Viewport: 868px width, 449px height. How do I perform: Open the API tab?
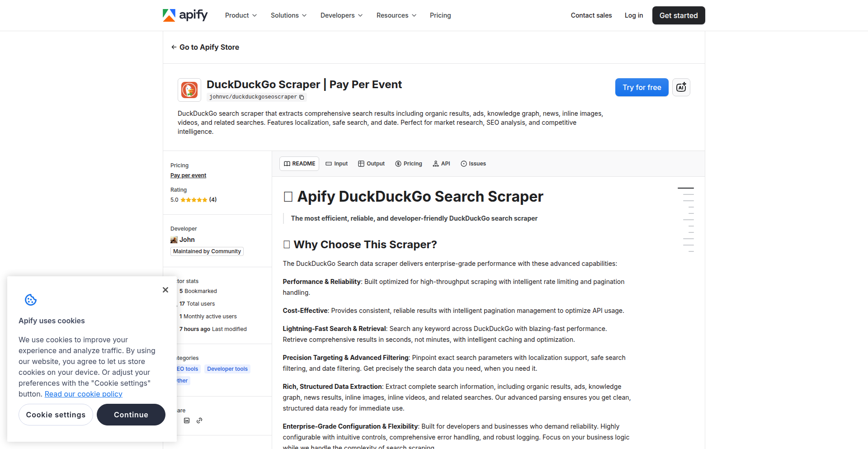pyautogui.click(x=441, y=163)
